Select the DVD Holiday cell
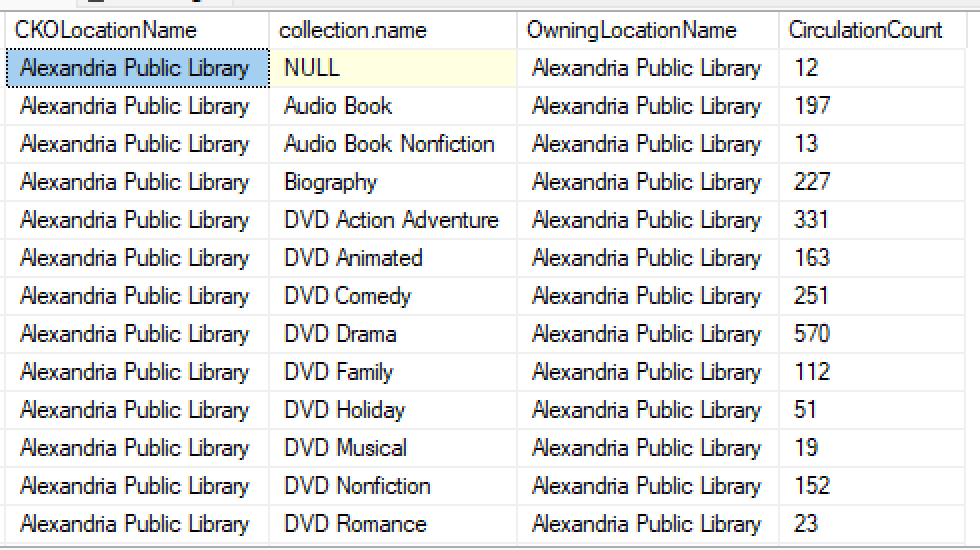Viewport: 980px width, 550px height. [393, 411]
